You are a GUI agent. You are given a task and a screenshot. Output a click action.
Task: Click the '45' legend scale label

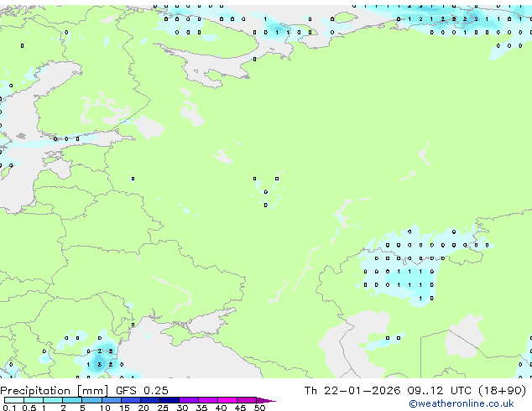click(x=240, y=408)
